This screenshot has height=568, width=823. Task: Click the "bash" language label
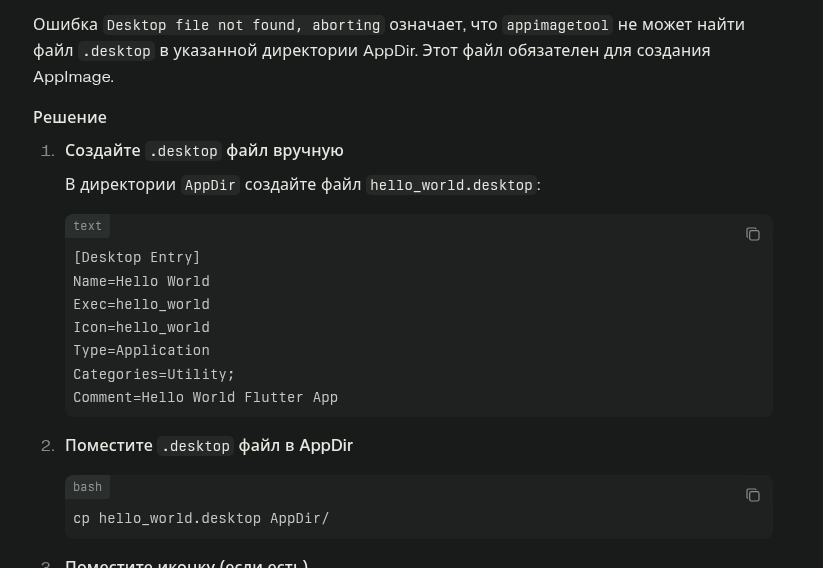(88, 487)
